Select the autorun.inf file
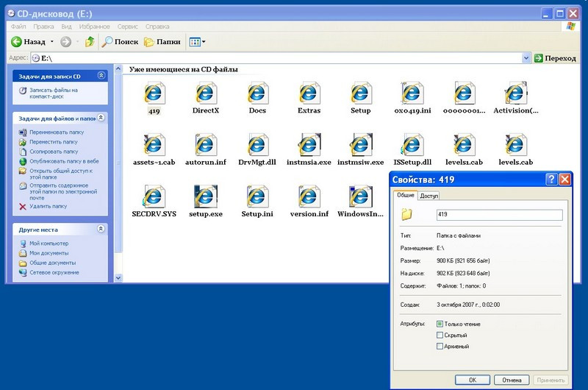 click(x=206, y=145)
